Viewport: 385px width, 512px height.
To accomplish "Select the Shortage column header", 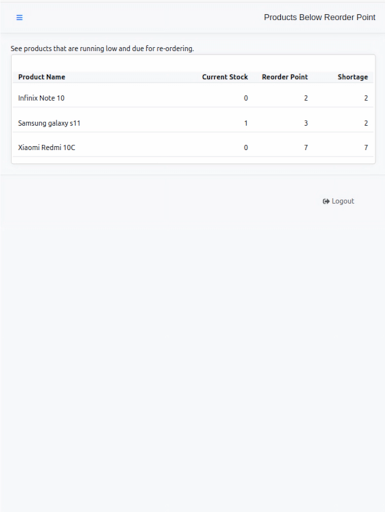I will 353,77.
